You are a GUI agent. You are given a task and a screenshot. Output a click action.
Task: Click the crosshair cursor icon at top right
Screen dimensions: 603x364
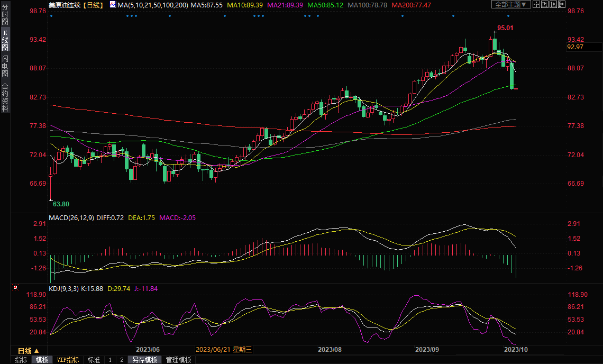536,4
